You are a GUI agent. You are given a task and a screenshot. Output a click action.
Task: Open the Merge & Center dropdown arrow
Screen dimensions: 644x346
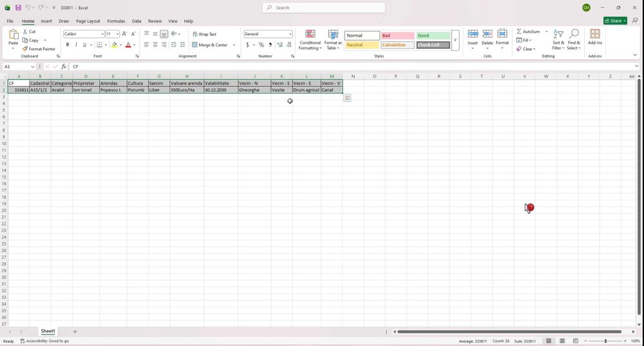[234, 45]
